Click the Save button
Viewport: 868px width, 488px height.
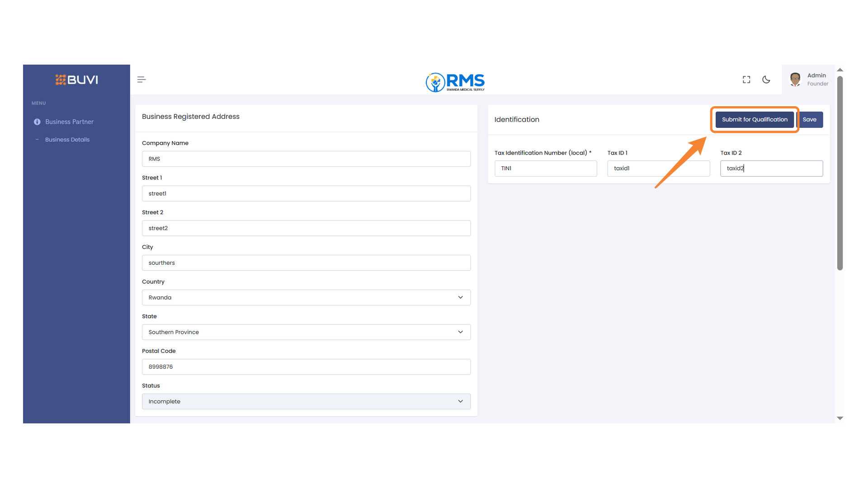pyautogui.click(x=810, y=120)
